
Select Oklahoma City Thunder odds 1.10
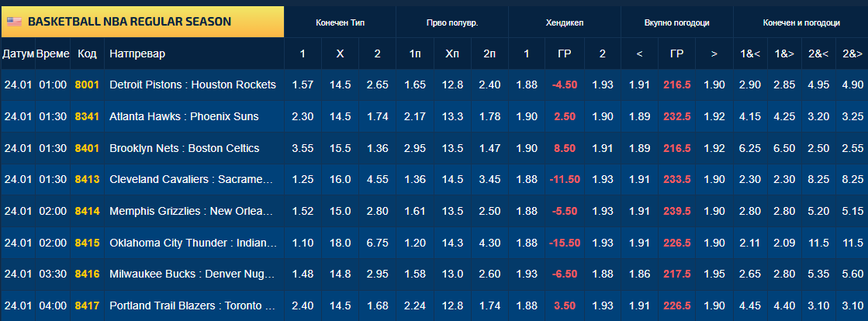pos(303,243)
